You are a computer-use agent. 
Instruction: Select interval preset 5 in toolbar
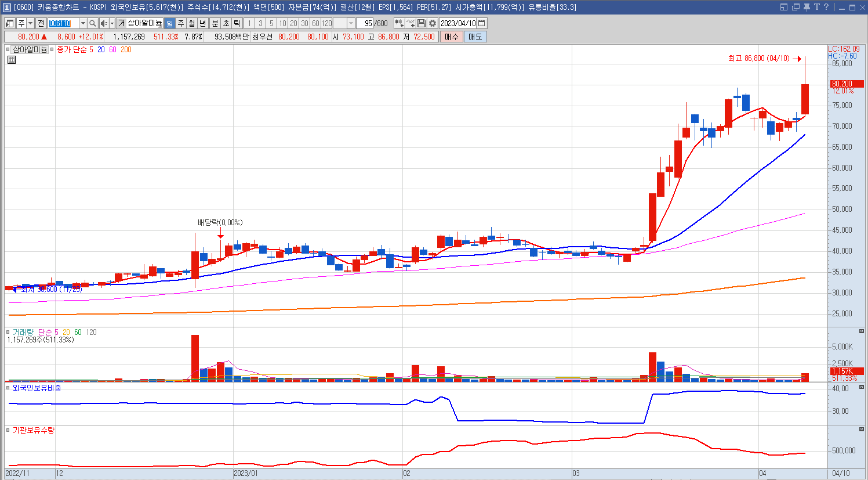271,23
